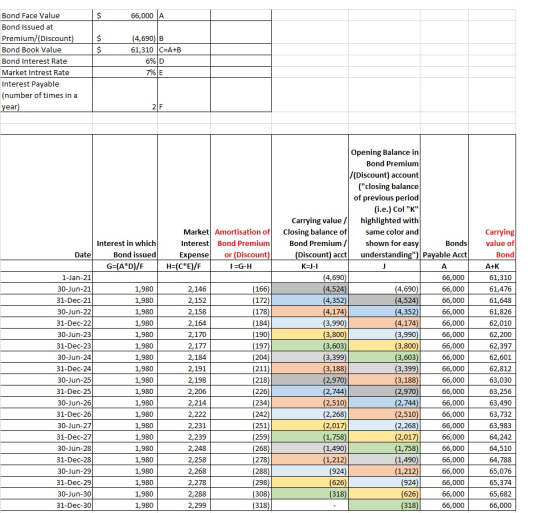This screenshot has width=560, height=513.
Task: Click the 30-Jun-21 date cell
Action: pyautogui.click(x=46, y=289)
